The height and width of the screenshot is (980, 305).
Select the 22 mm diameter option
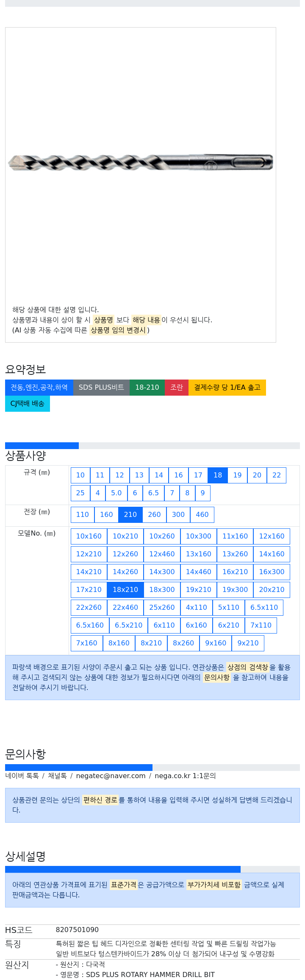coord(277,475)
